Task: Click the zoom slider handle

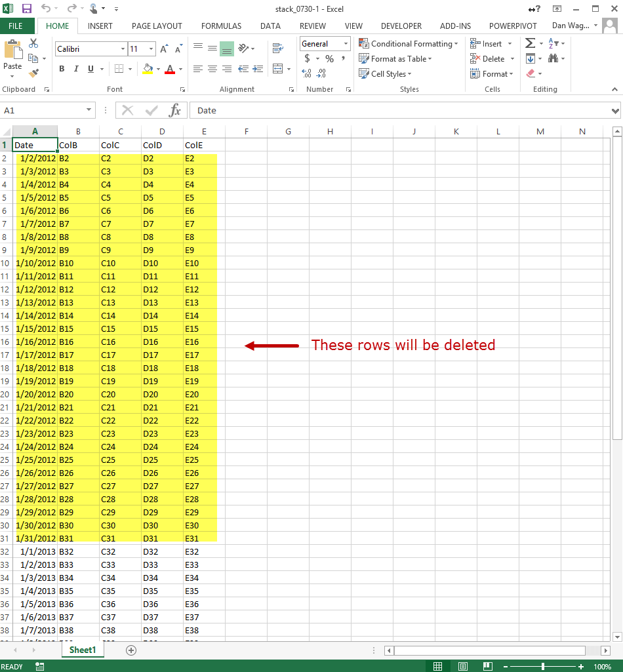Action: point(543,667)
